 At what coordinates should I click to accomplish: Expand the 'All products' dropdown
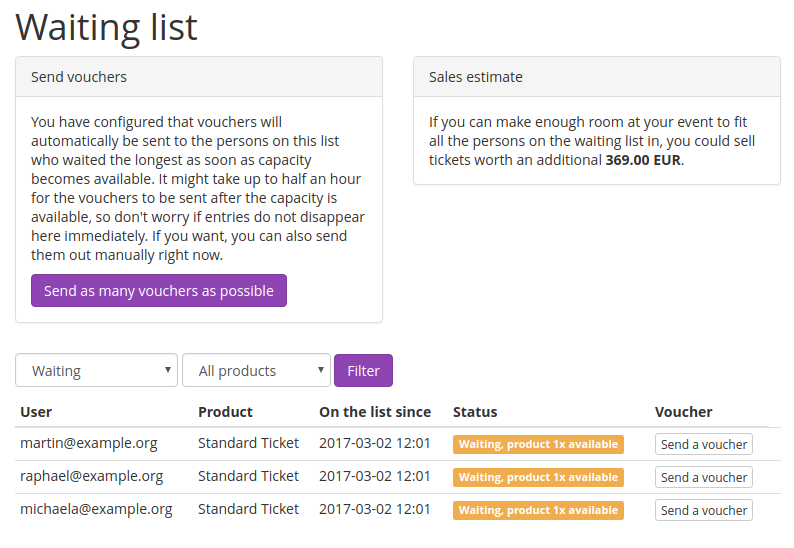(256, 371)
